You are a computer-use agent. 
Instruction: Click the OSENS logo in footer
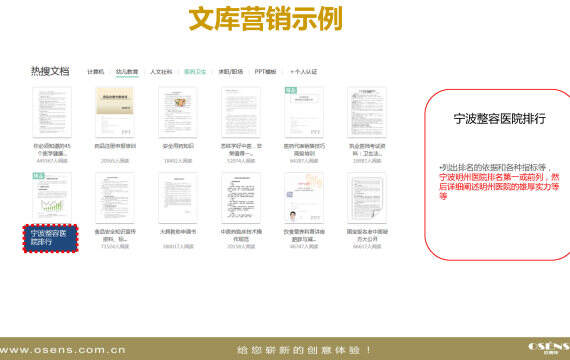549,348
